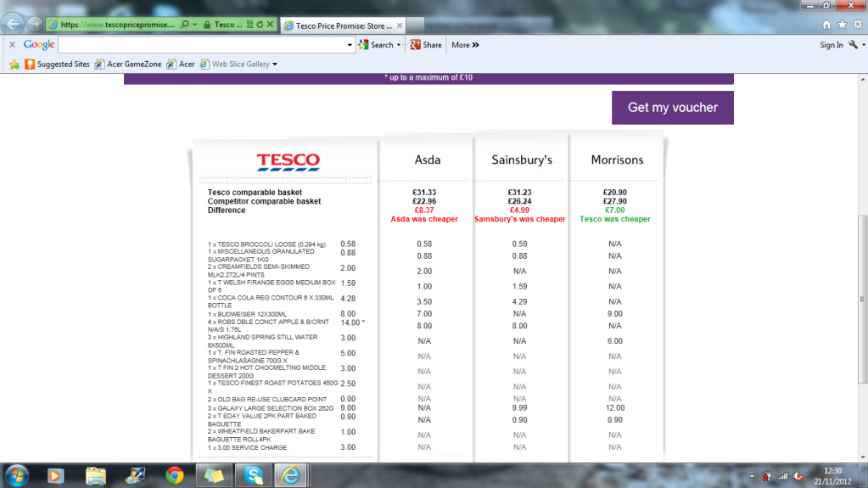Screen dimensions: 868x488
Task: Open the Web Slice Gallery dropdown
Action: pyautogui.click(x=274, y=65)
